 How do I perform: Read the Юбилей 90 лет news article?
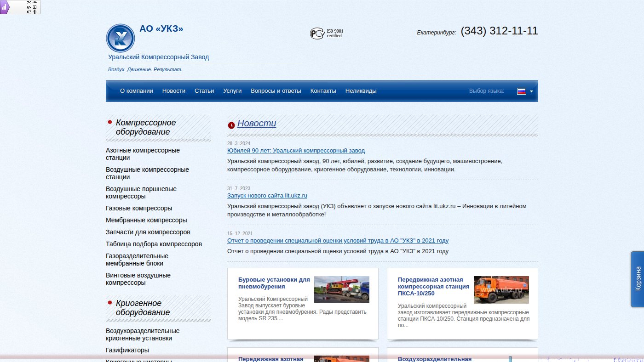296,151
